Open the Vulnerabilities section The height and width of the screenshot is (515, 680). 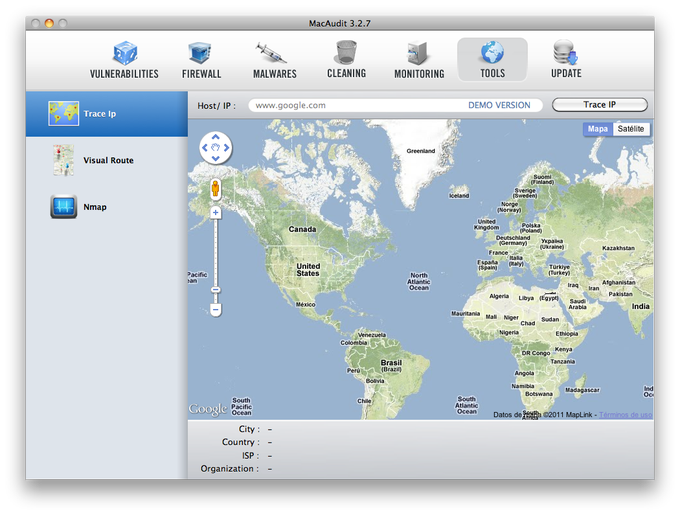pyautogui.click(x=124, y=60)
